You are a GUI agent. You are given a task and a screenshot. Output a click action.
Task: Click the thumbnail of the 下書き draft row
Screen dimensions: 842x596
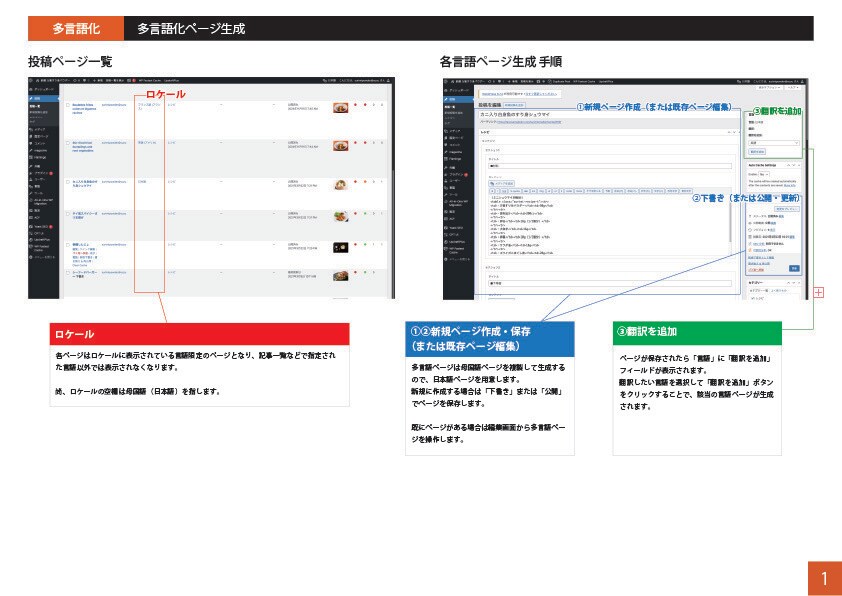pyautogui.click(x=340, y=275)
